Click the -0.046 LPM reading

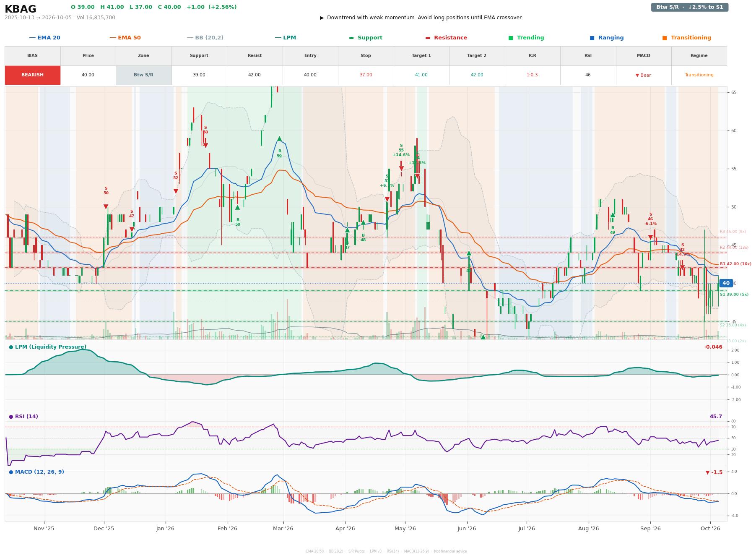click(713, 347)
